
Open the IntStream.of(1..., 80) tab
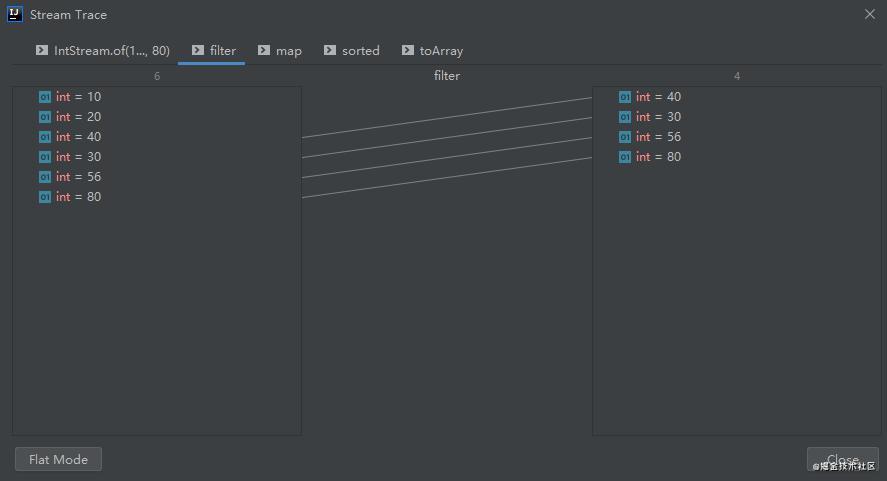pos(102,51)
